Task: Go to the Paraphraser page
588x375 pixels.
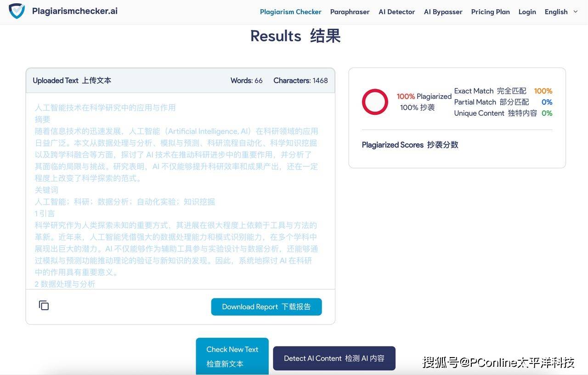Action: point(350,12)
